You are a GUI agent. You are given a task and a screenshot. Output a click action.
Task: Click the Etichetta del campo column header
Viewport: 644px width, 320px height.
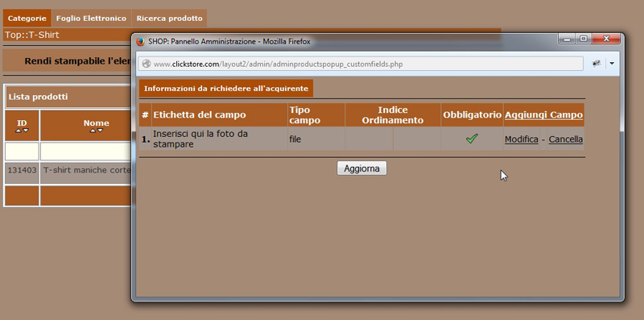coord(220,114)
